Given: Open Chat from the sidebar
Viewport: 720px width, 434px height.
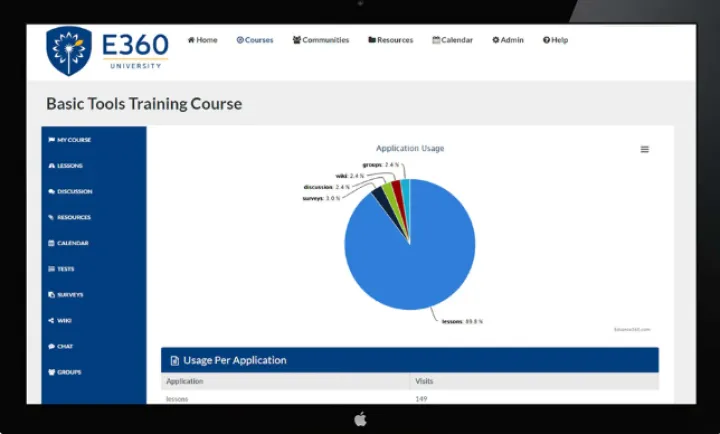Looking at the screenshot, I should click(65, 347).
